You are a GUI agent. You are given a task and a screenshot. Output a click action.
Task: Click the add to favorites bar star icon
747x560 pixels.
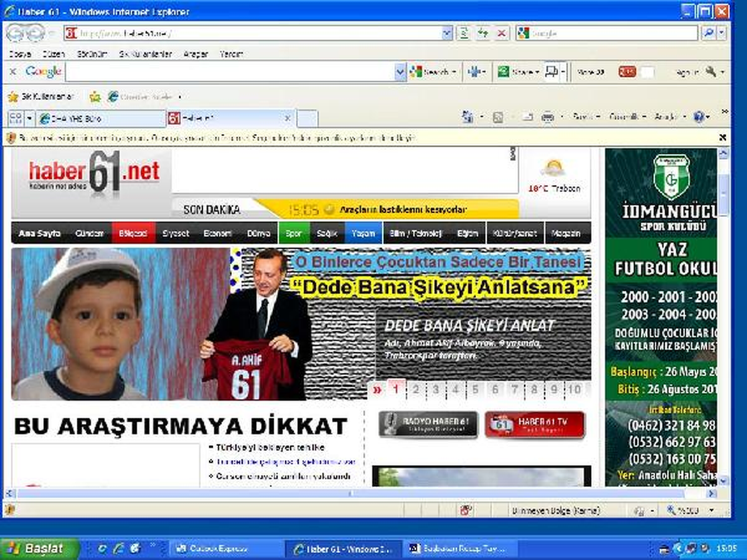tap(95, 97)
